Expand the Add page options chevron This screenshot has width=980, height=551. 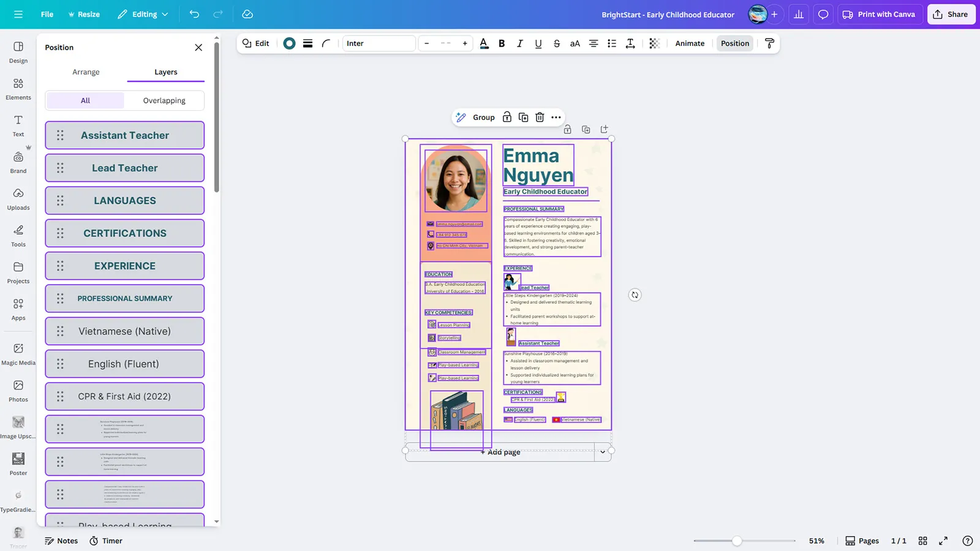[603, 452]
